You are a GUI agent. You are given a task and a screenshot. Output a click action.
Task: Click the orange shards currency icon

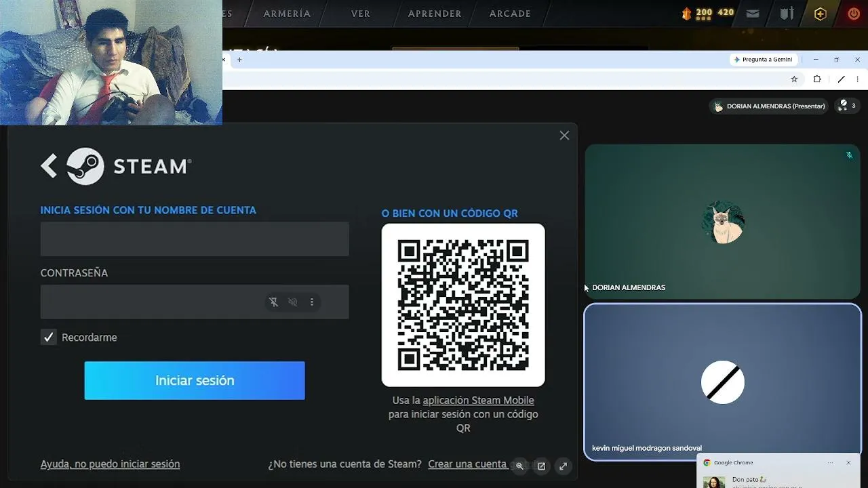click(686, 14)
